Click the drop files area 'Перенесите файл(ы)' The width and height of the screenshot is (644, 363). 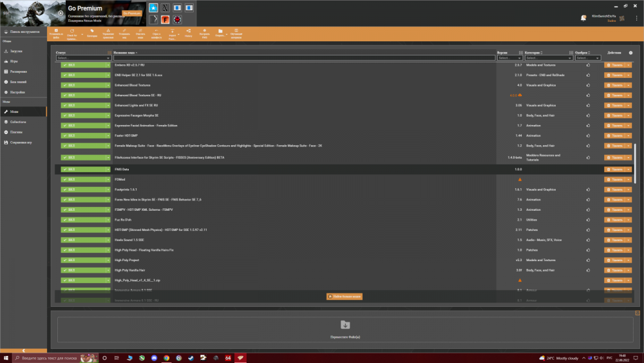coord(345,329)
